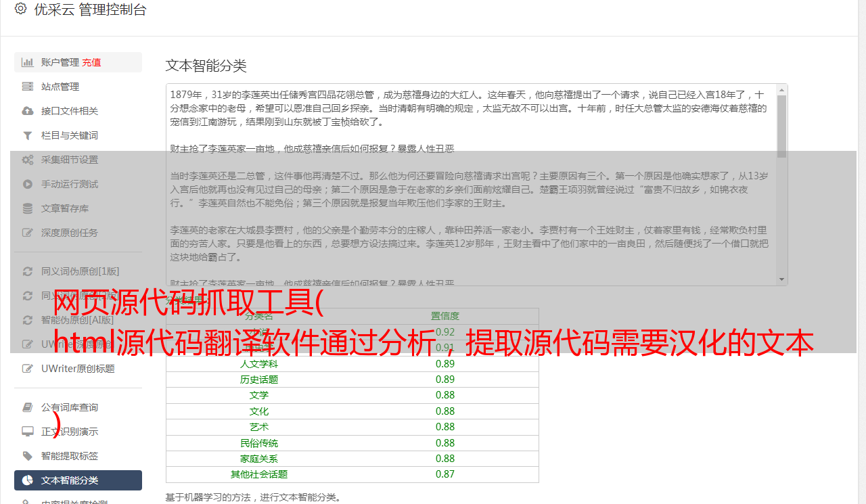Click the 0.89 value in 人文学科 row

click(x=445, y=363)
